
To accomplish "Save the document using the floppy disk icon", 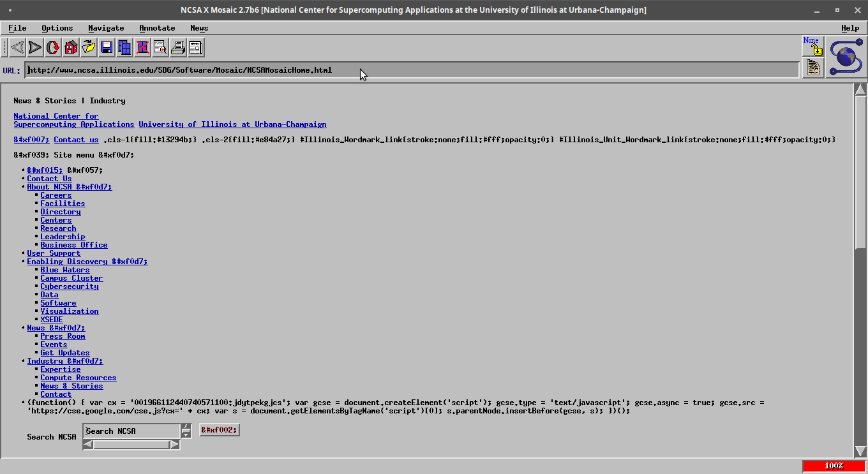I will click(x=107, y=47).
